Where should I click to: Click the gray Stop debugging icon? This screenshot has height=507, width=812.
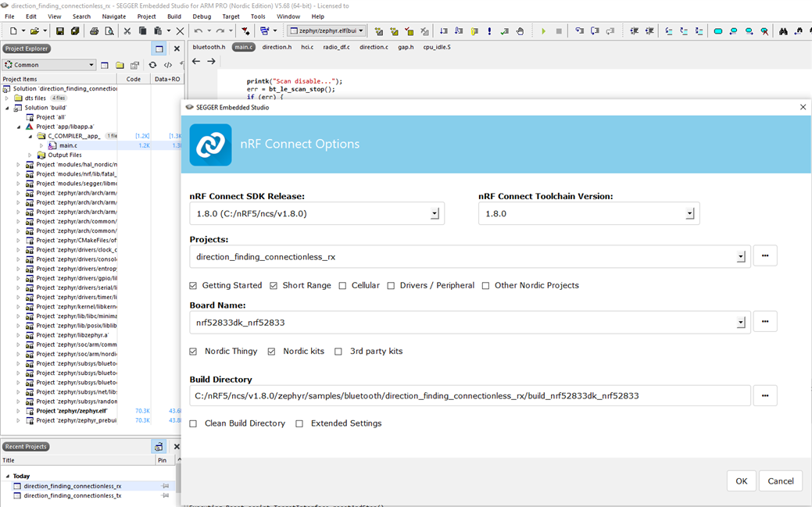(x=559, y=31)
